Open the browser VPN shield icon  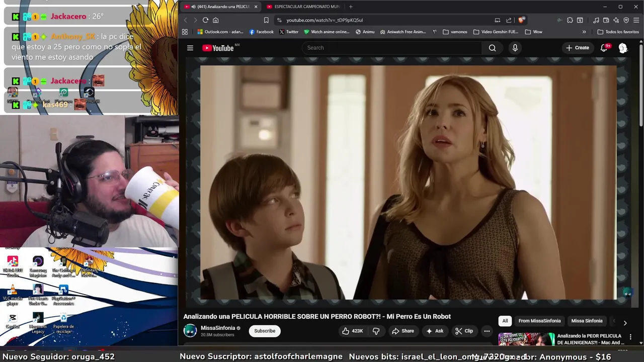pos(626,20)
